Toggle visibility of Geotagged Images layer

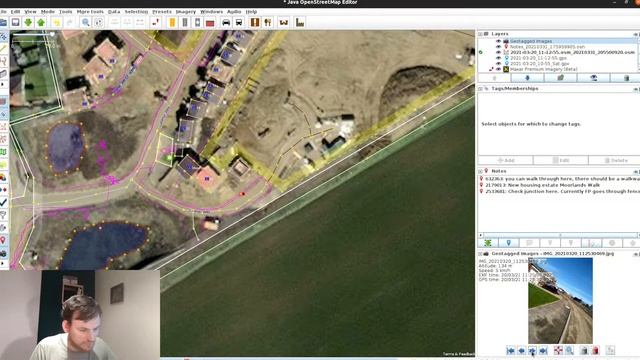coord(498,41)
